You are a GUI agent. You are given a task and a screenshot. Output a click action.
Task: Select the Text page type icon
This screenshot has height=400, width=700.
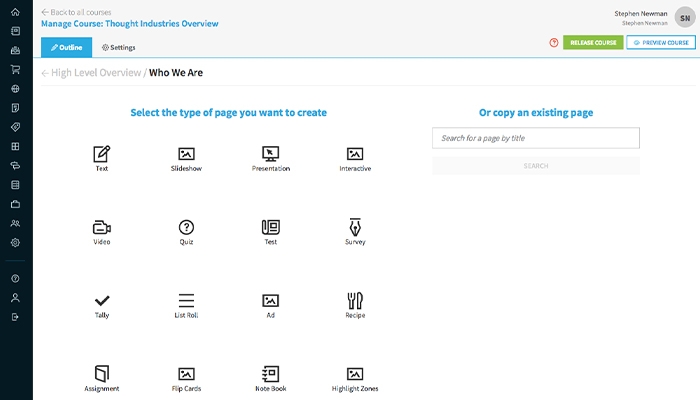102,154
